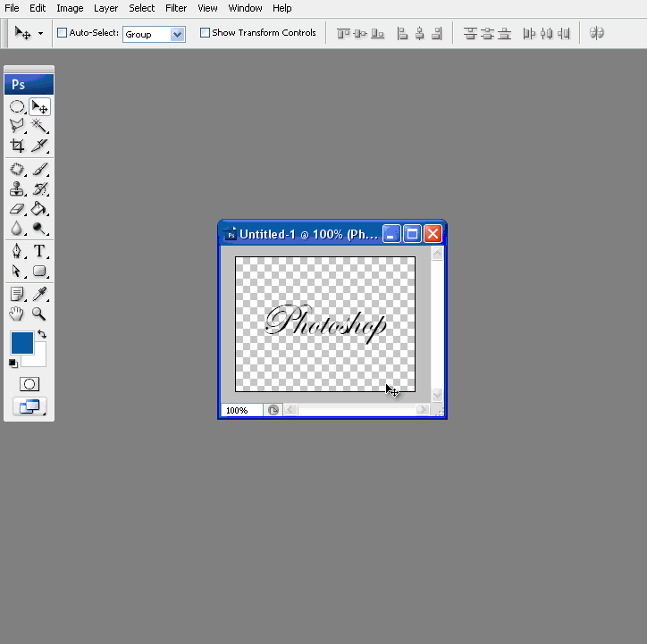Image resolution: width=647 pixels, height=644 pixels.
Task: Pick the Crop tool
Action: pos(16,146)
